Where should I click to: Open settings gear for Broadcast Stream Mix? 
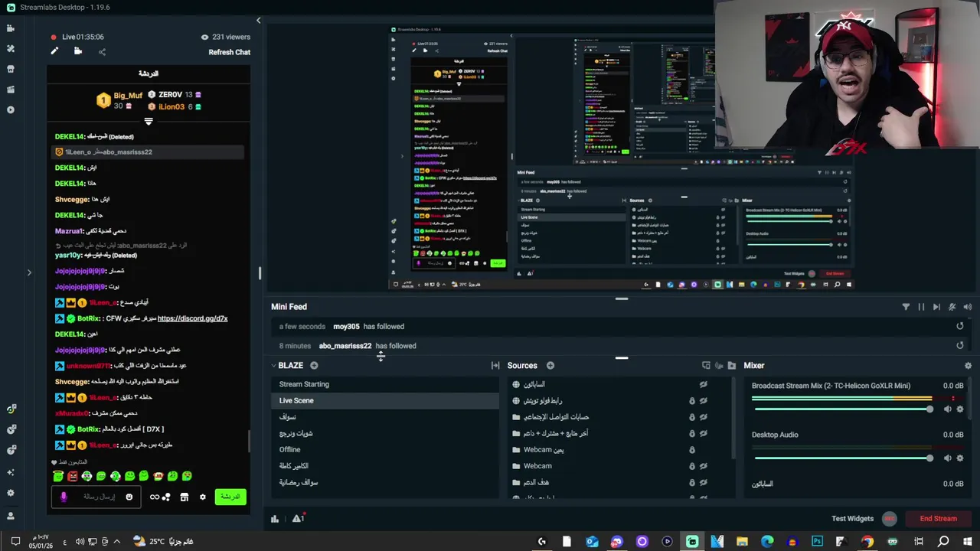click(x=960, y=409)
